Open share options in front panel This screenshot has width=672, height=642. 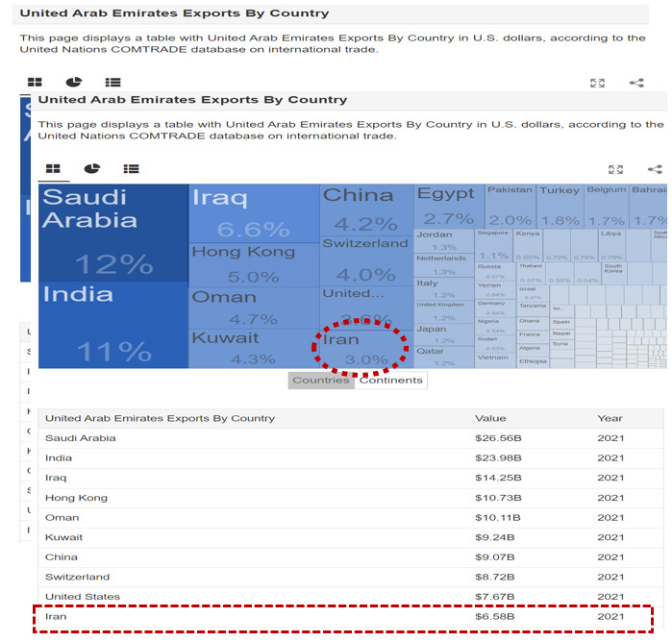click(x=655, y=169)
